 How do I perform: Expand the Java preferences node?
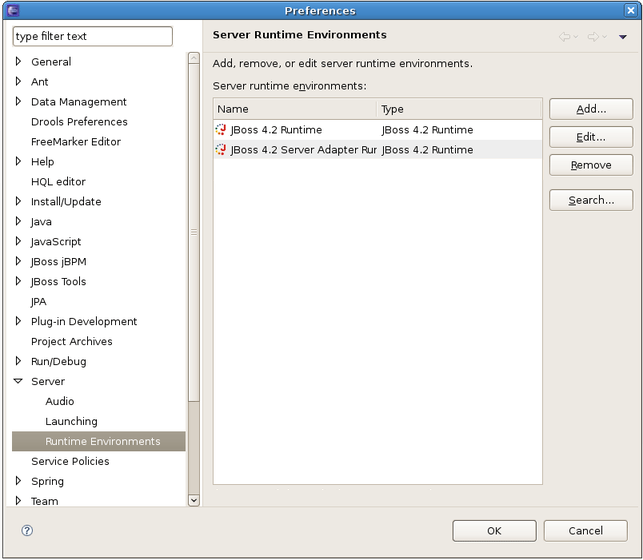click(x=18, y=222)
